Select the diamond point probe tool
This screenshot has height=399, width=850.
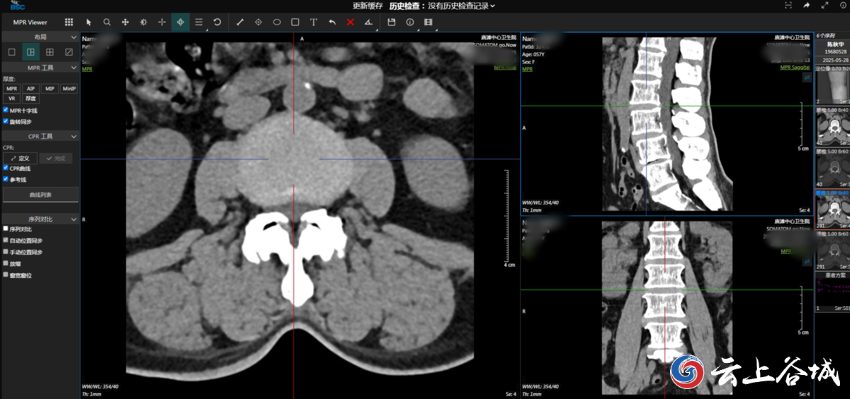coord(259,22)
